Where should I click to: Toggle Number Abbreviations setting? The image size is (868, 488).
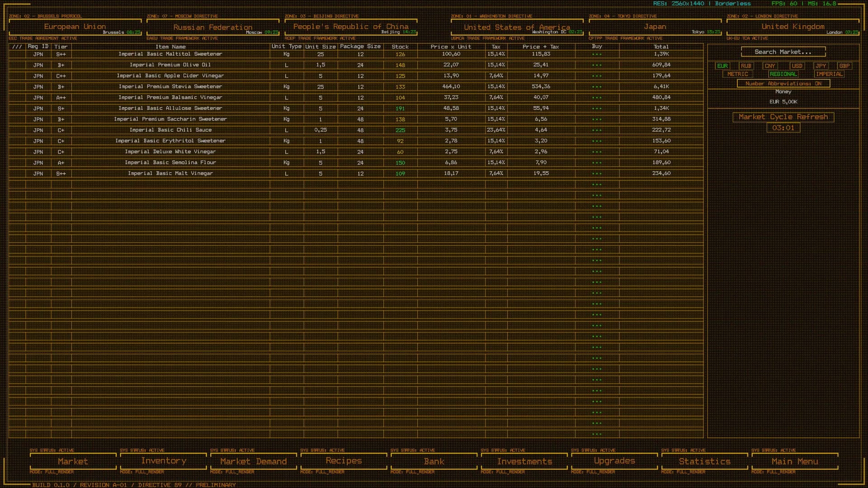coord(783,84)
